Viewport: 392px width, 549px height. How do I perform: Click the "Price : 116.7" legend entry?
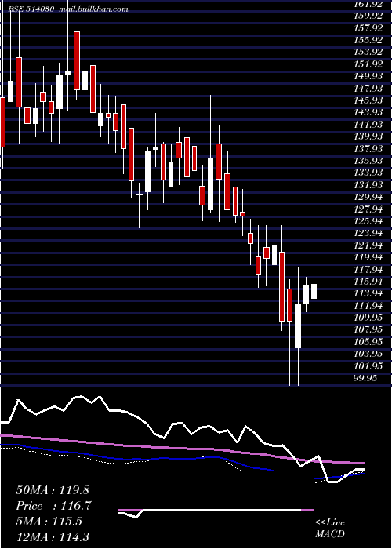54,506
